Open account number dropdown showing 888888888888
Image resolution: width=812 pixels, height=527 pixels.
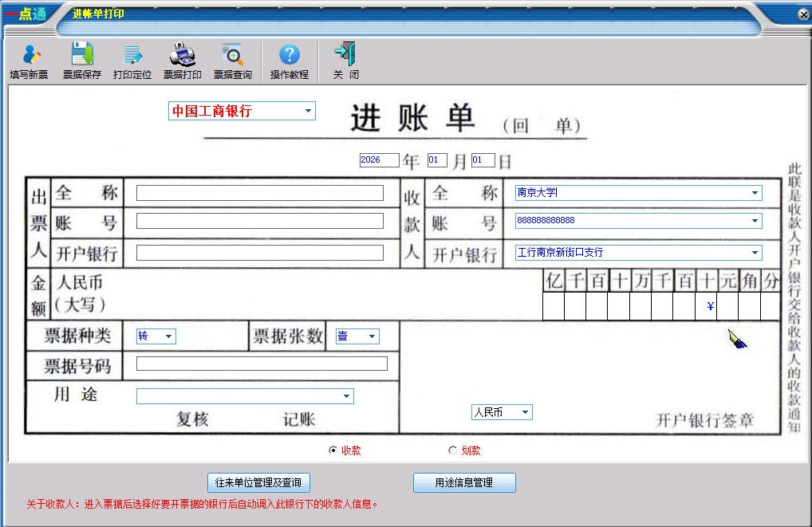755,220
